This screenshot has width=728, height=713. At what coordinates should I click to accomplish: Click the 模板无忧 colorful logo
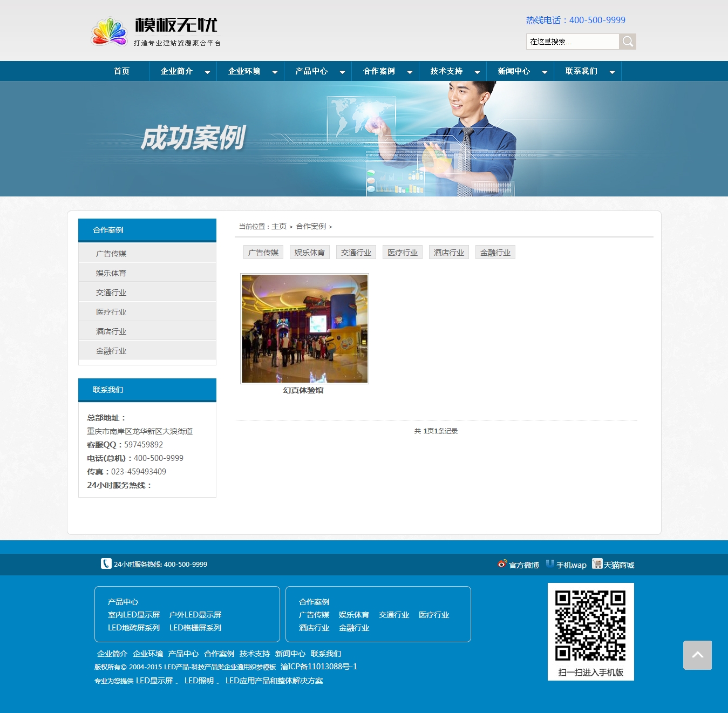110,32
